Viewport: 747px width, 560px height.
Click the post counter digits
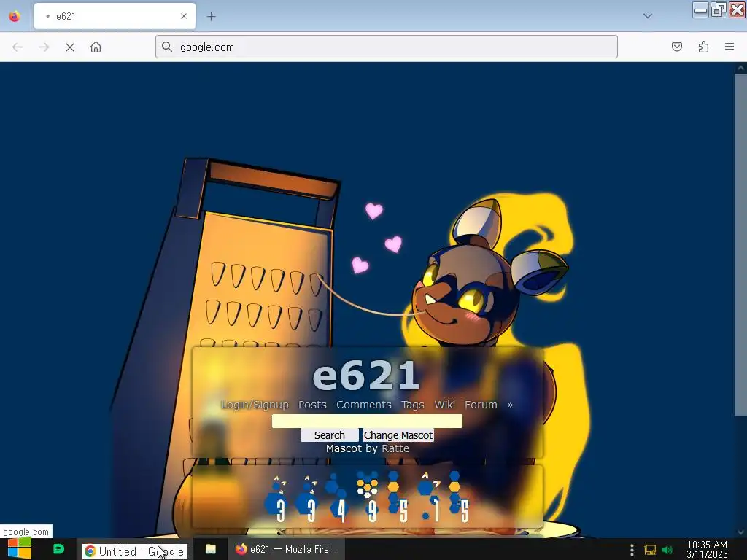(x=367, y=497)
